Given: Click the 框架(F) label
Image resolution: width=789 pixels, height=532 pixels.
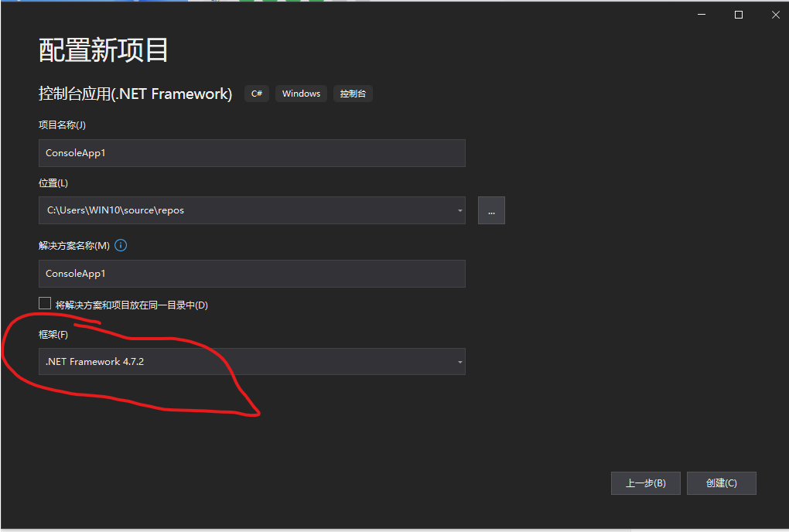Looking at the screenshot, I should pos(53,334).
